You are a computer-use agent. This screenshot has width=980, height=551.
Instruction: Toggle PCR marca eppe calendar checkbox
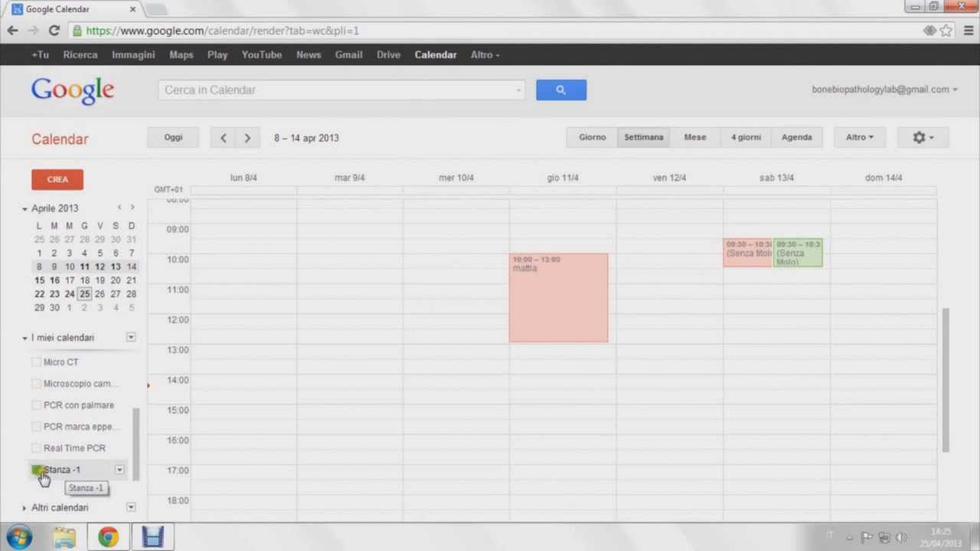pos(36,426)
